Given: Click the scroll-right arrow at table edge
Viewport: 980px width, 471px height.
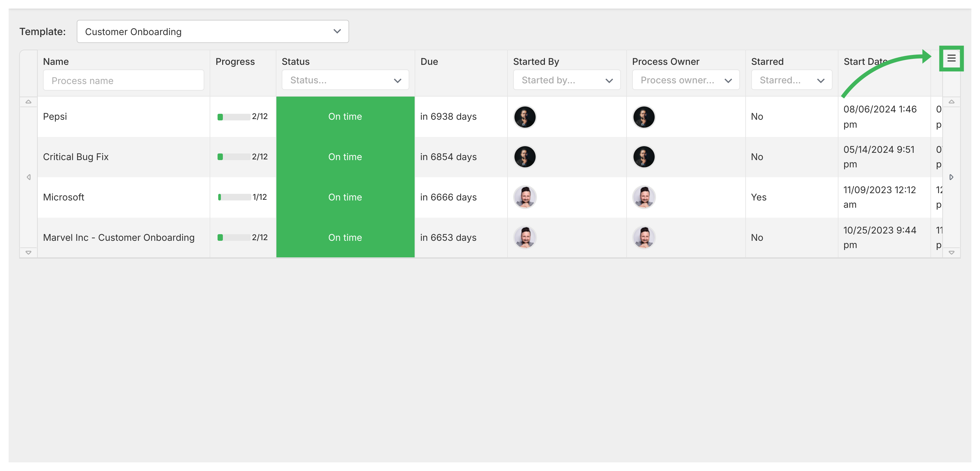Looking at the screenshot, I should click(x=951, y=177).
